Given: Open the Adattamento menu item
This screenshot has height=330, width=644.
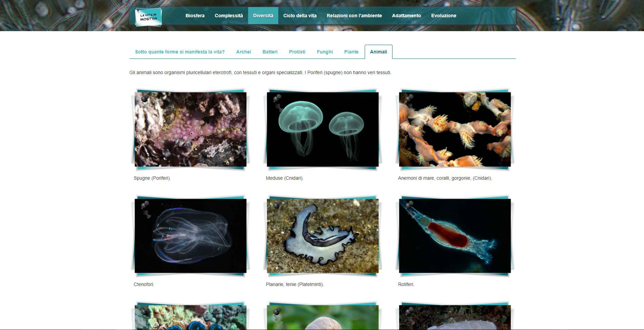Looking at the screenshot, I should click(406, 16).
